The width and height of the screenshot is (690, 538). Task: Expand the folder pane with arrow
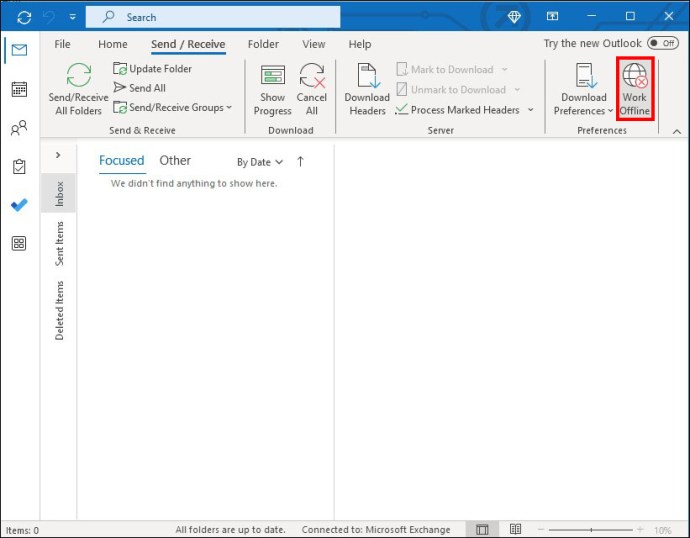(x=58, y=155)
